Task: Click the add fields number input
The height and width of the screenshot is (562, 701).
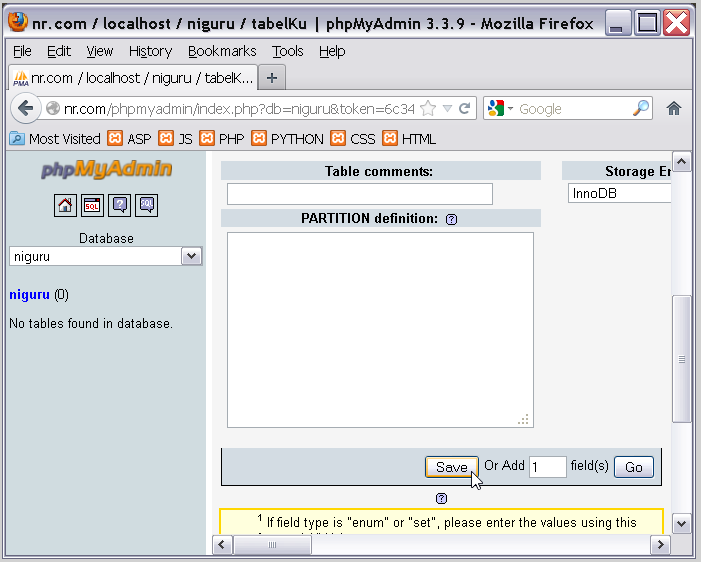Action: (548, 467)
